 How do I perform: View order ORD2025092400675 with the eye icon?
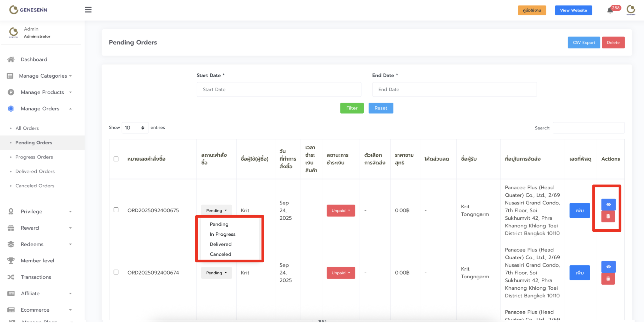coord(608,204)
